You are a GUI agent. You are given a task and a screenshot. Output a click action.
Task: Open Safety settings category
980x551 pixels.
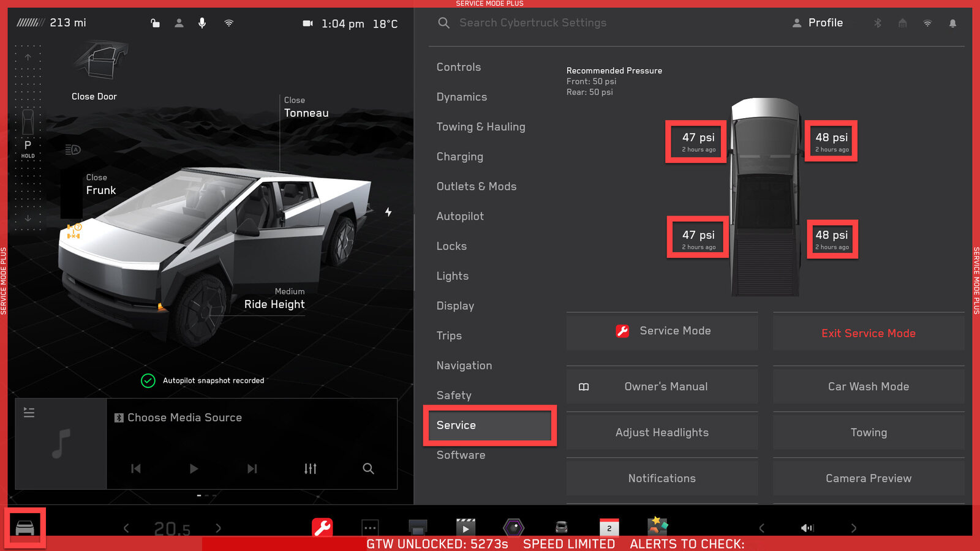tap(454, 395)
